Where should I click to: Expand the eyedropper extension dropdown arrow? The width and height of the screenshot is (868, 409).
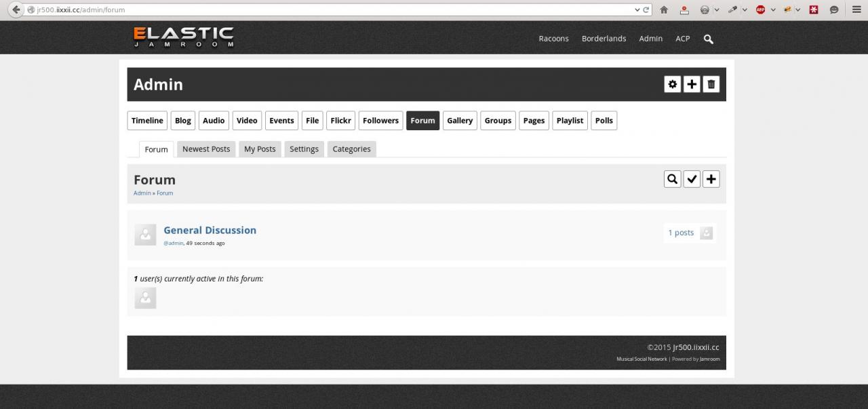745,9
